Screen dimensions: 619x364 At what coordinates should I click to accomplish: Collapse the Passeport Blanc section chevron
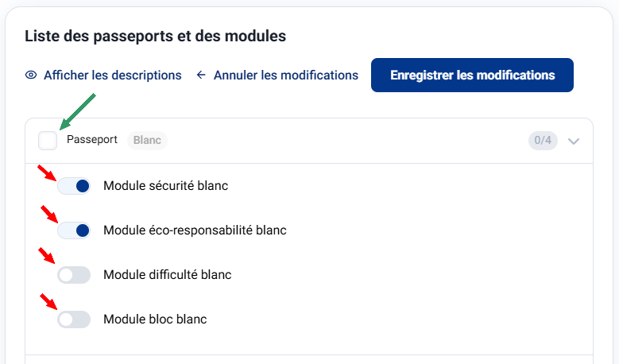click(575, 141)
